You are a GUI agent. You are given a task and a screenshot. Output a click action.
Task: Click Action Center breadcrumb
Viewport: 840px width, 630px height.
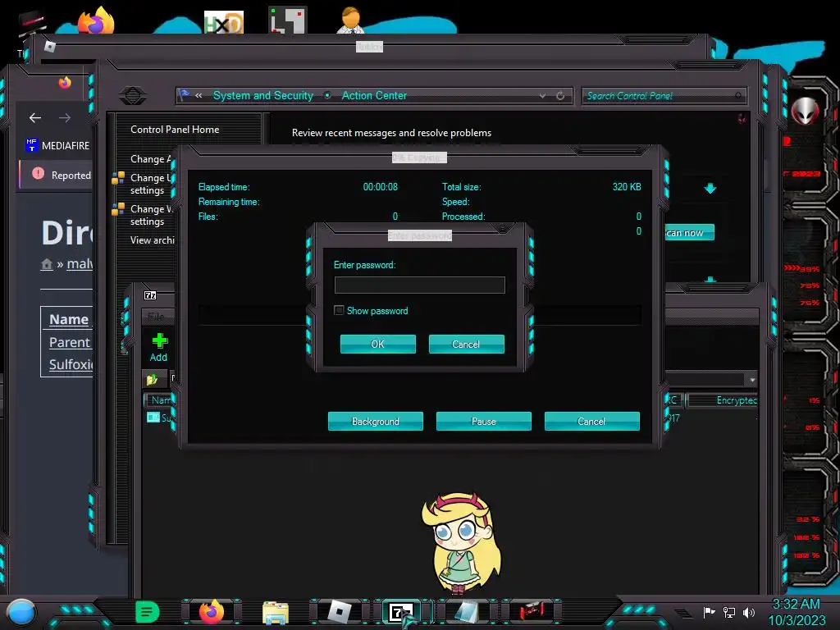pyautogui.click(x=374, y=95)
